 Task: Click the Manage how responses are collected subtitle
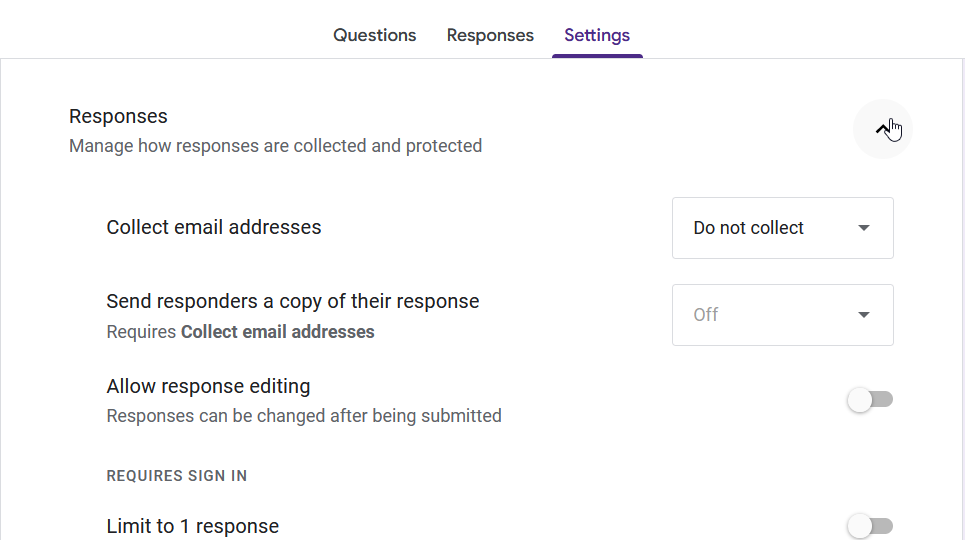click(x=275, y=146)
